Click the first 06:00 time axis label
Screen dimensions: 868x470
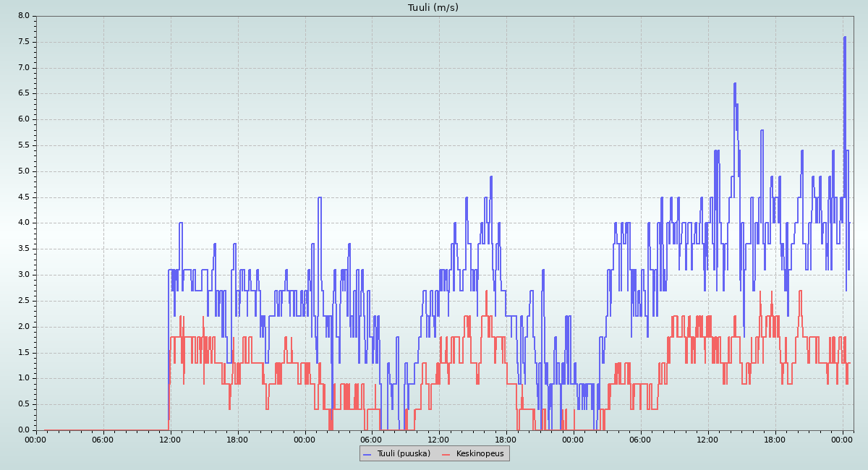pyautogui.click(x=103, y=439)
